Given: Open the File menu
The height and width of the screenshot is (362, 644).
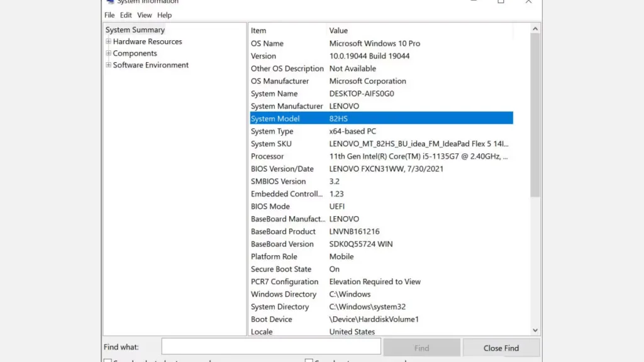Looking at the screenshot, I should [x=109, y=15].
